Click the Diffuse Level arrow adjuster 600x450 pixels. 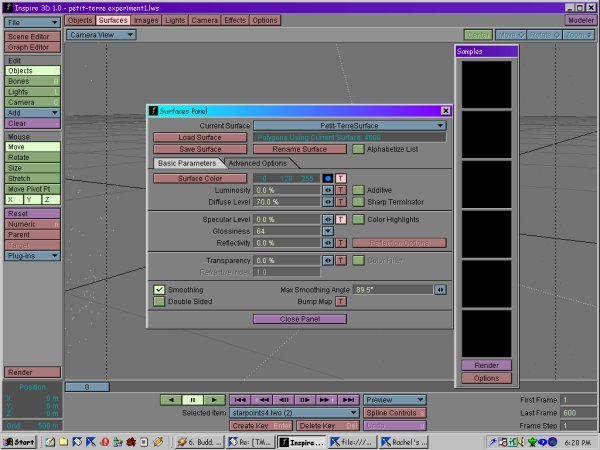click(327, 200)
